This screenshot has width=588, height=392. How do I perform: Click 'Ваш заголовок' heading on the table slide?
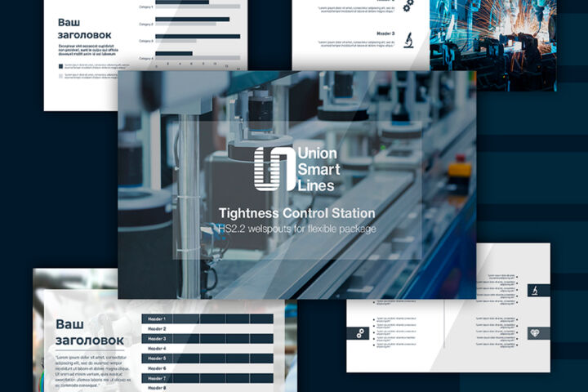pos(90,332)
